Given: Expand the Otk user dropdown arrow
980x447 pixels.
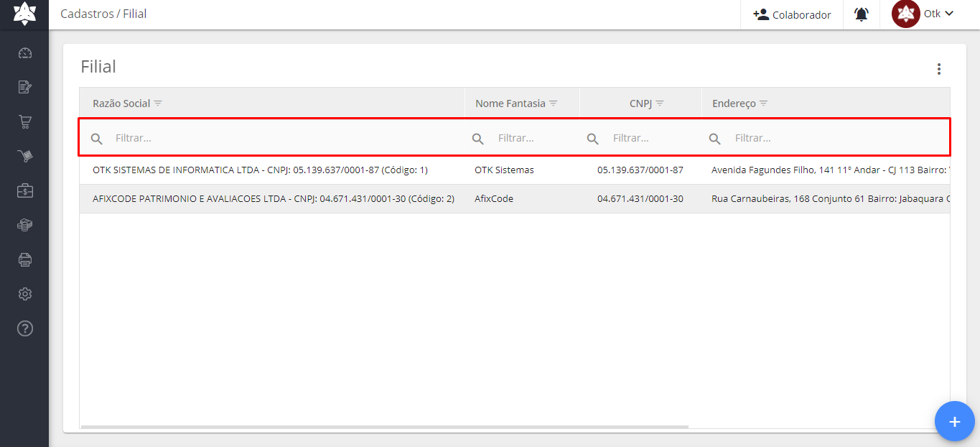Looking at the screenshot, I should 949,14.
